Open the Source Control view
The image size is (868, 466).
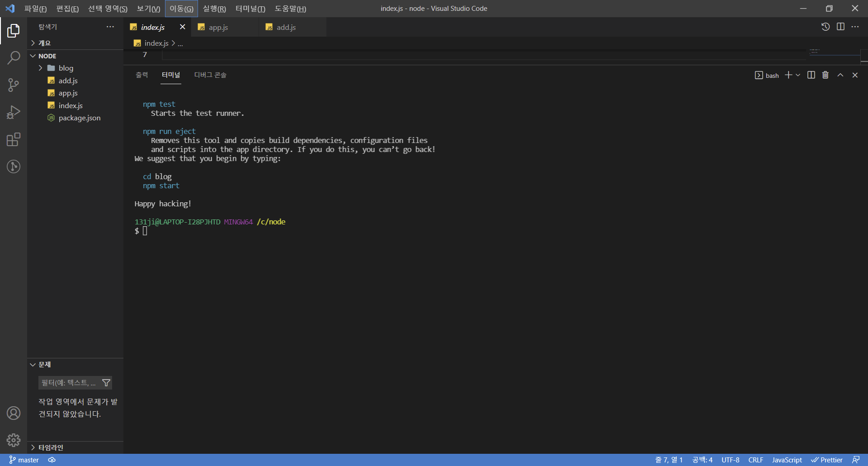pyautogui.click(x=14, y=85)
